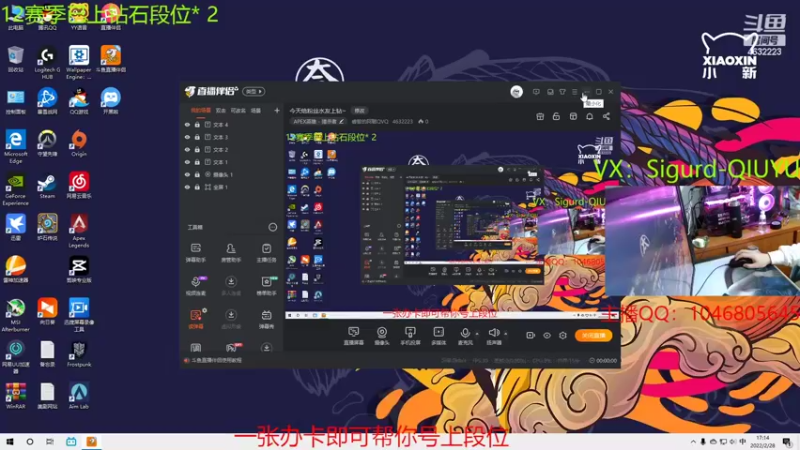Image resolution: width=800 pixels, height=450 pixels.
Task: Expand the microphone volume arrow
Action: point(477,334)
